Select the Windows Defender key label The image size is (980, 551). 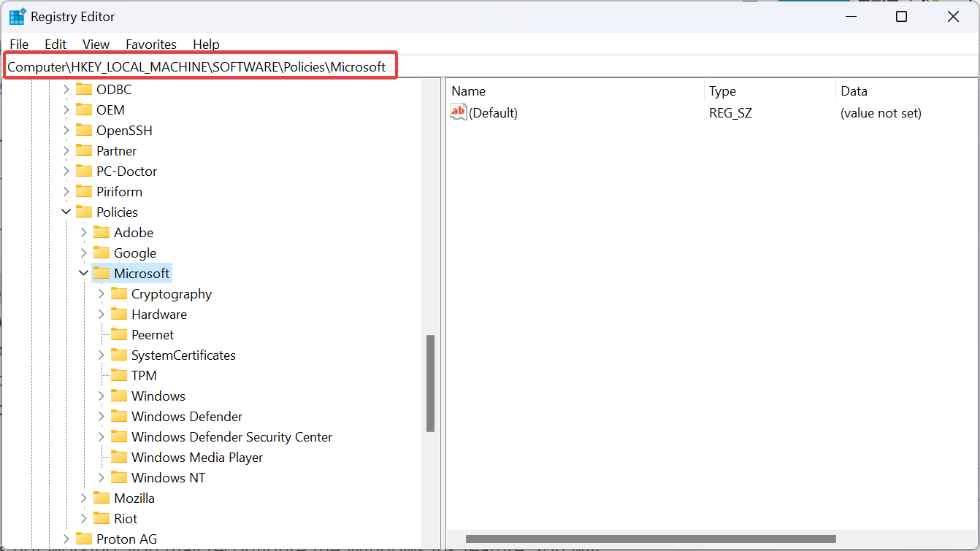187,416
